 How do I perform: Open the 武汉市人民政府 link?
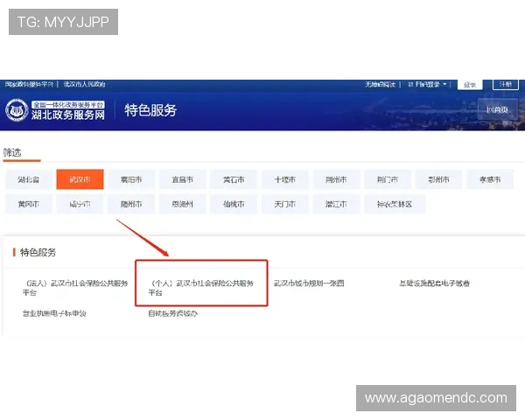click(84, 84)
